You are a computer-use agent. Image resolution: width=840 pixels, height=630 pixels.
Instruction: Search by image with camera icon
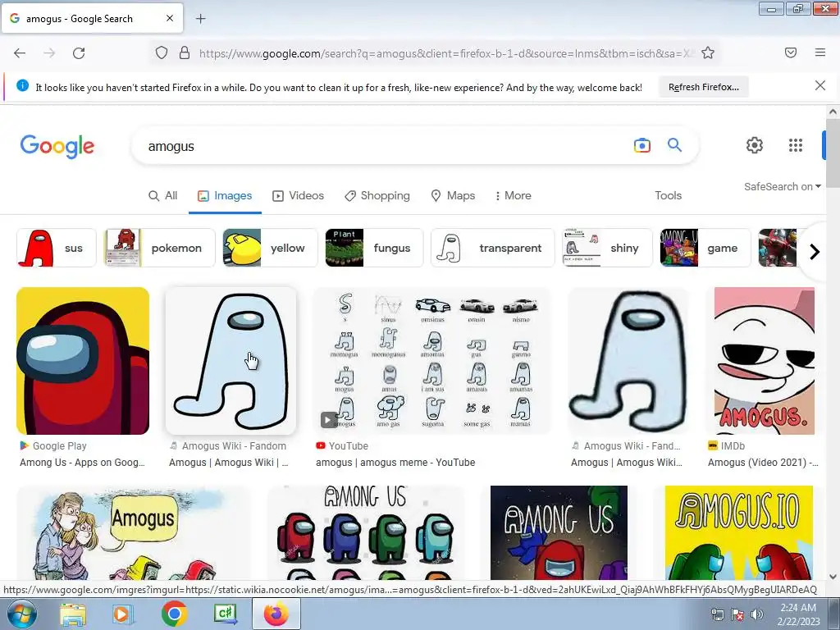coord(641,145)
